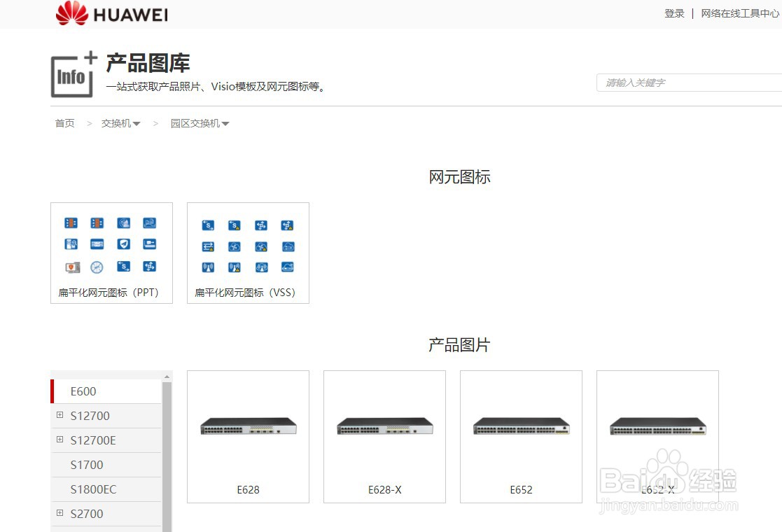782x532 pixels.
Task: Click the product list scrollbar up arrow
Action: pyautogui.click(x=167, y=377)
